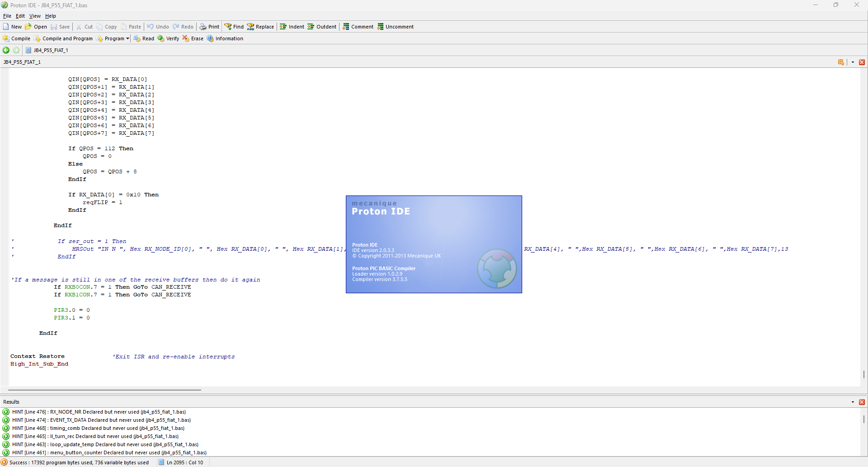The width and height of the screenshot is (868, 467).
Task: Close the JB4_P55_FIAT_1 editor pane
Action: click(862, 62)
